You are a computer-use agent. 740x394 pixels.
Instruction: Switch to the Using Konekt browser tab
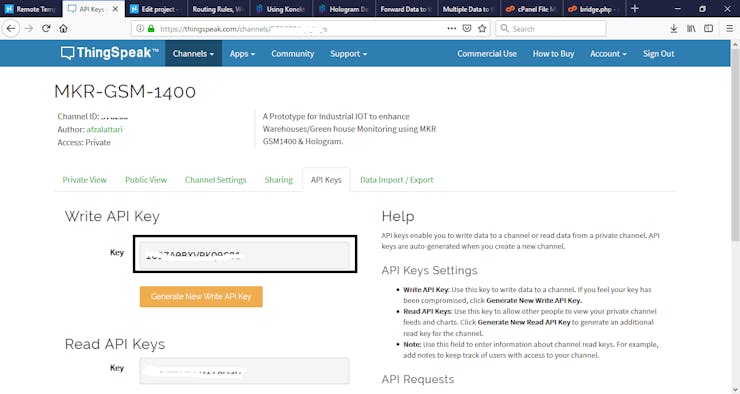[280, 9]
